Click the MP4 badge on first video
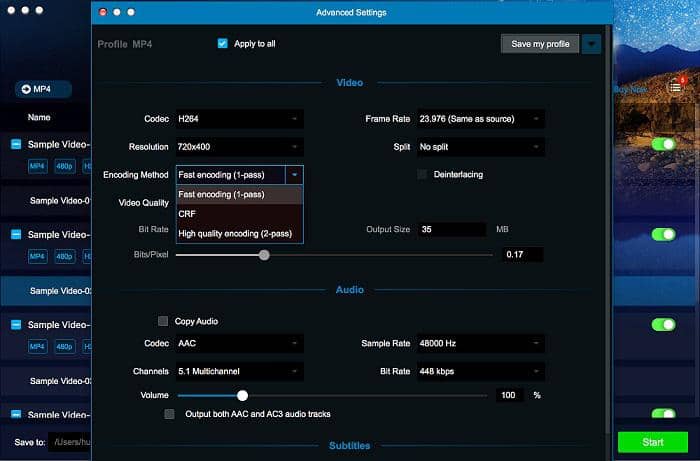 pos(37,166)
